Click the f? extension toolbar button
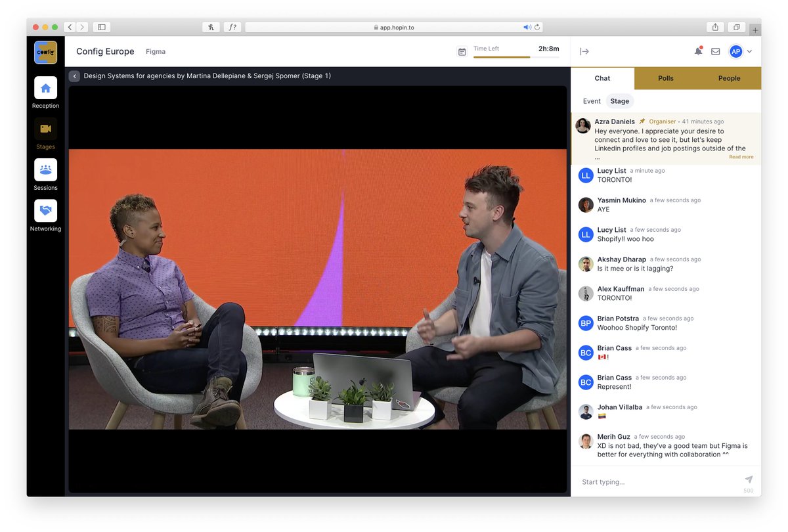 click(232, 27)
